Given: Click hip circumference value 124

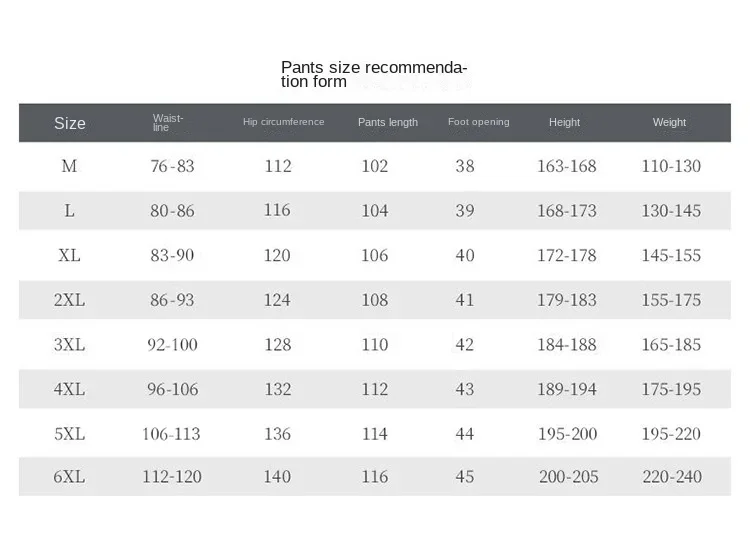Looking at the screenshot, I should [277, 300].
